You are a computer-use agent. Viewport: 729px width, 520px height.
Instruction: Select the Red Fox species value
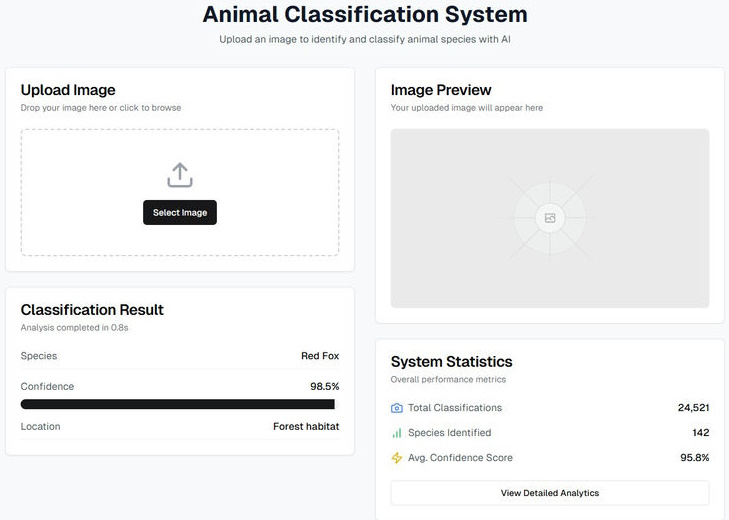coord(320,356)
